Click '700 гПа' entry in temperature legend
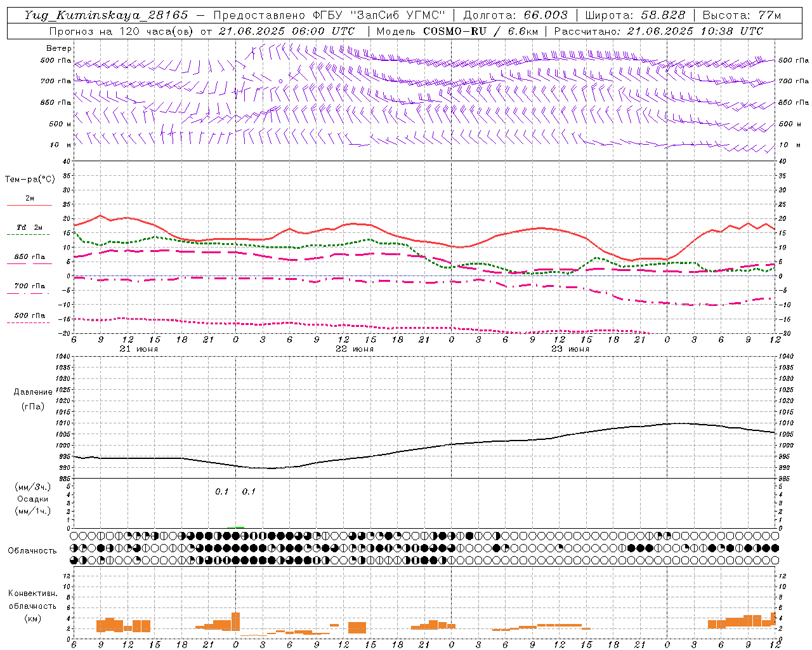 (x=30, y=286)
